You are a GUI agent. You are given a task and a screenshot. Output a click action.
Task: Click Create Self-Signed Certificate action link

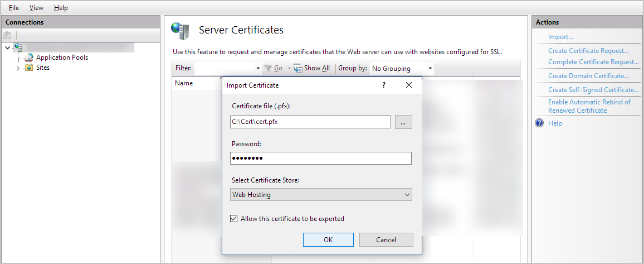tap(593, 90)
